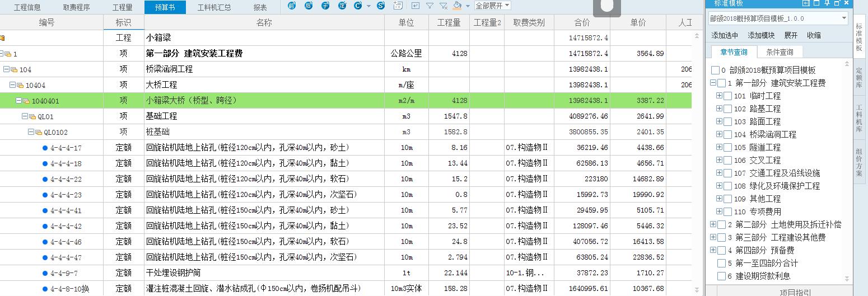Click the 定 add-quota toolbar icon

(342, 6)
